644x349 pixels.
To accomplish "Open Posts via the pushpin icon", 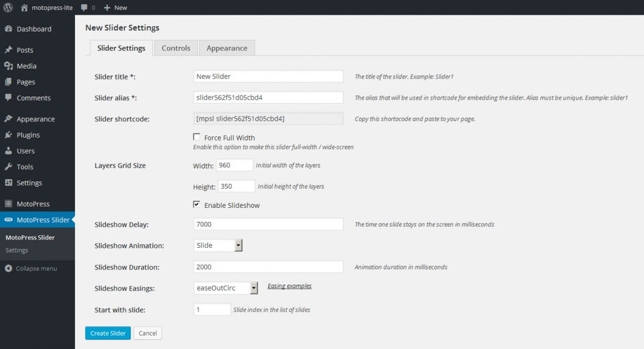I will point(8,50).
